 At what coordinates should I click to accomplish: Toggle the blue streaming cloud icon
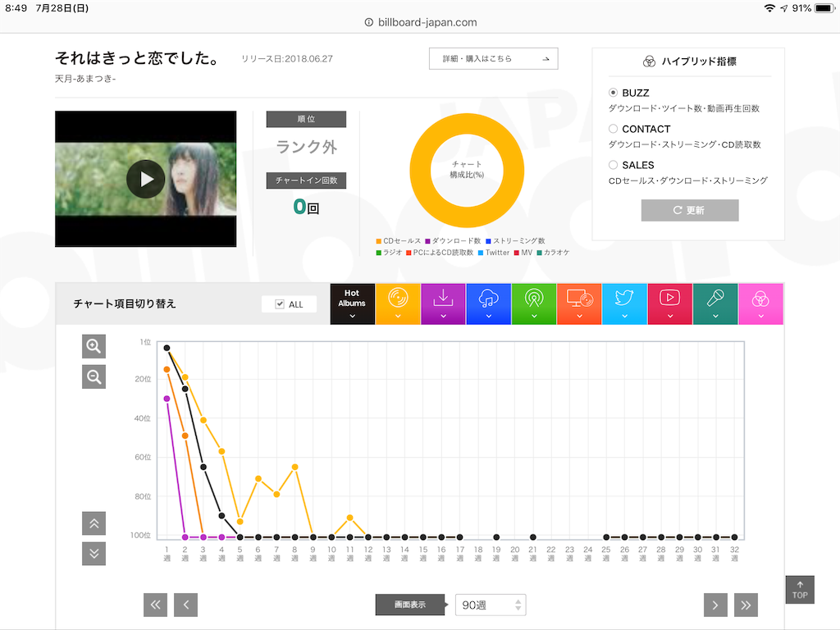(x=489, y=304)
